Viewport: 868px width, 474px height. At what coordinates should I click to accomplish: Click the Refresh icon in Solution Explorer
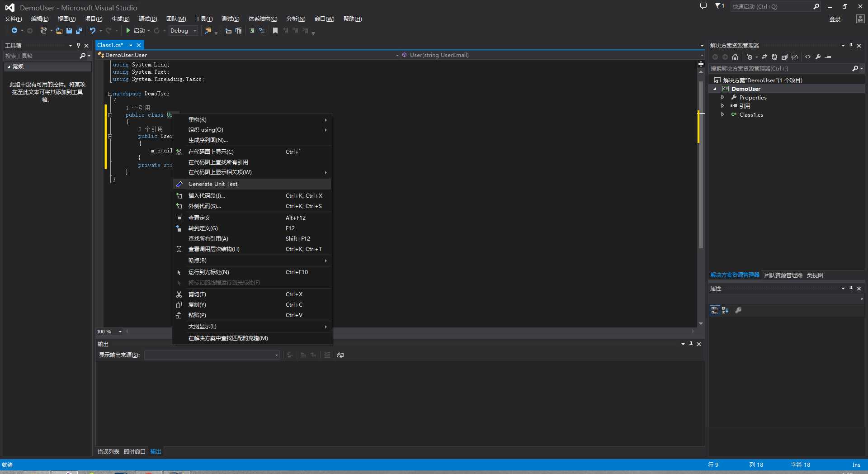[x=774, y=57]
